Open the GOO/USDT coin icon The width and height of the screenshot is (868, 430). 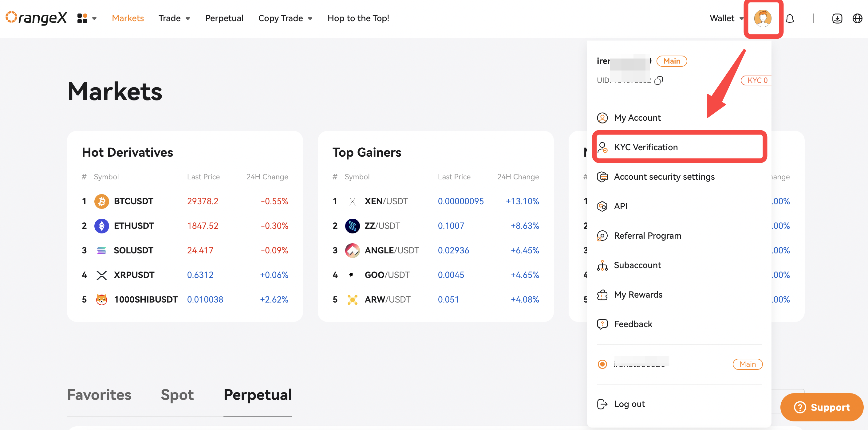tap(351, 275)
